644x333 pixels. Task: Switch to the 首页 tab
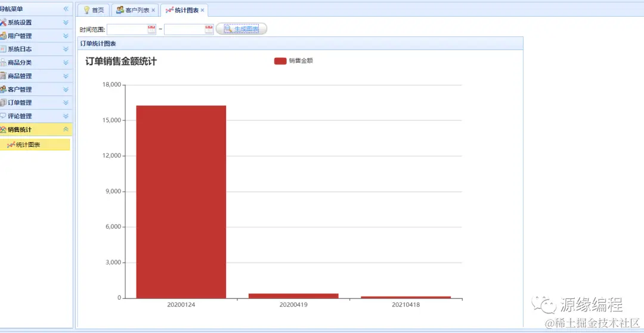(94, 10)
